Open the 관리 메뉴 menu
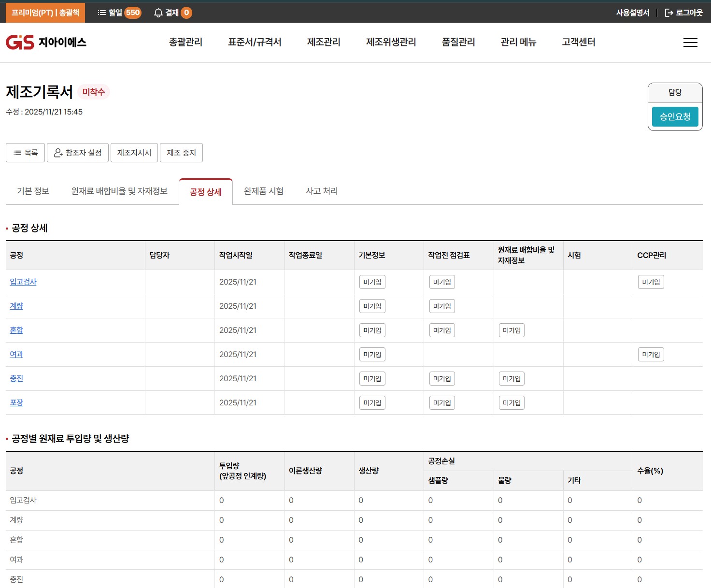Image resolution: width=711 pixels, height=588 pixels. [518, 42]
